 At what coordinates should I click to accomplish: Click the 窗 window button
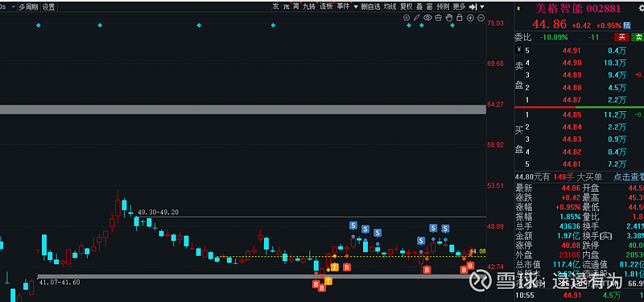click(430, 6)
